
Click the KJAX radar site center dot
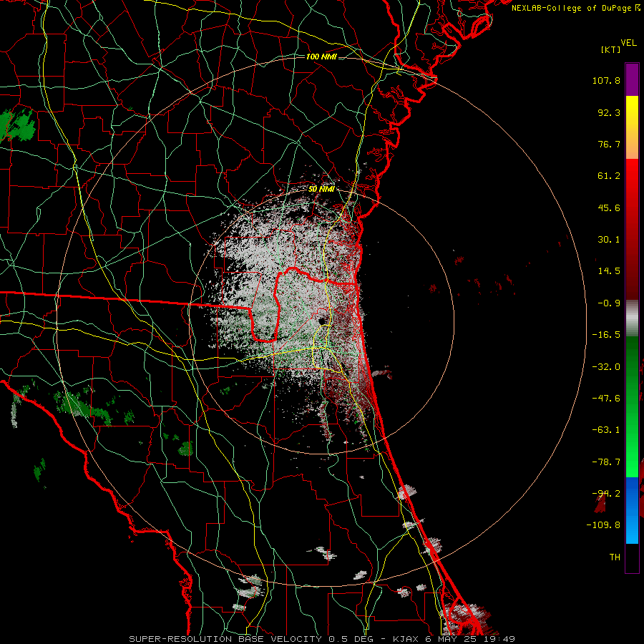click(321, 321)
